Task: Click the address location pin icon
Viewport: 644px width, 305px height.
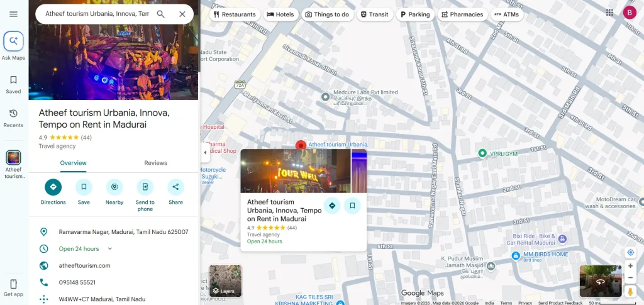Action: pyautogui.click(x=43, y=232)
